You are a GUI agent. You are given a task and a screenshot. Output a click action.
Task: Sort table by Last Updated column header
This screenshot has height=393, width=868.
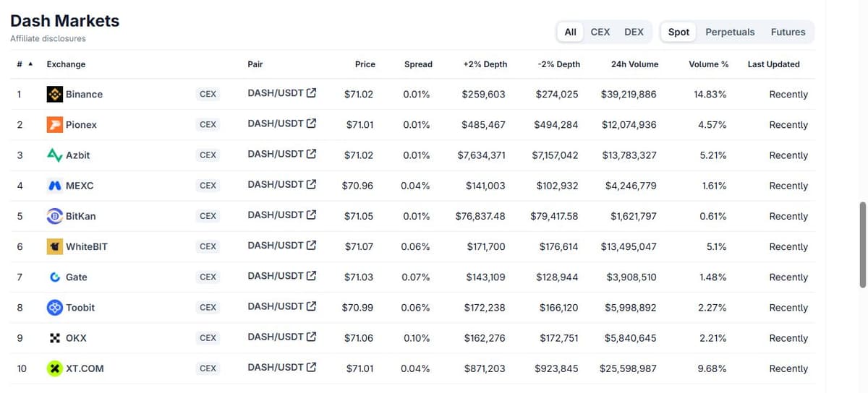(x=774, y=64)
